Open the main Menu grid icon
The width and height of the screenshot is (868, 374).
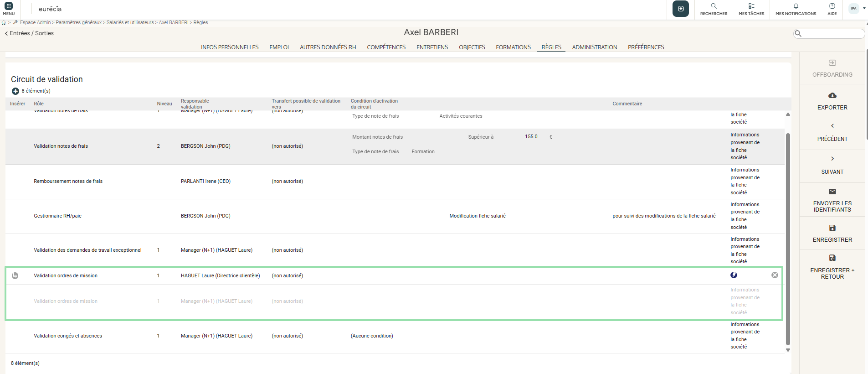pyautogui.click(x=9, y=6)
